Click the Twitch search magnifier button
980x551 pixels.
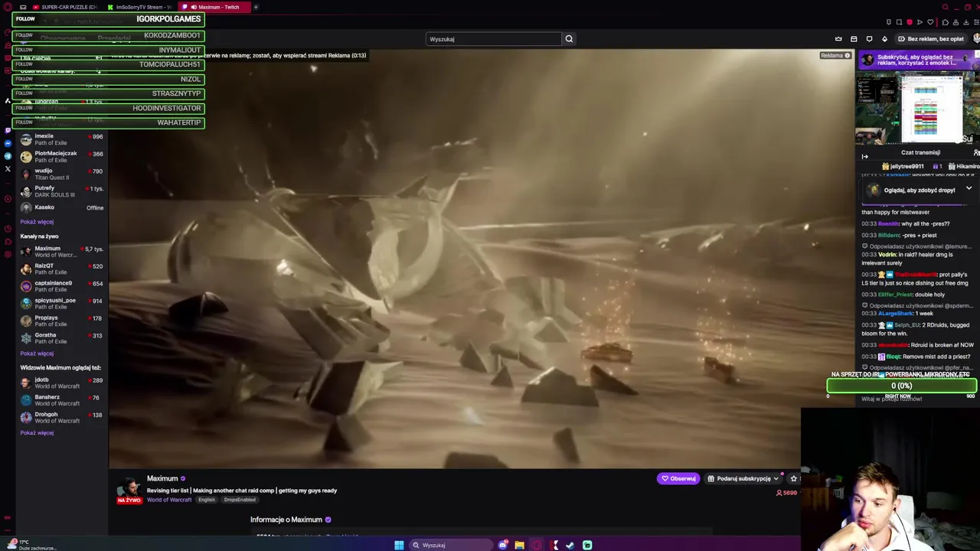tap(569, 39)
